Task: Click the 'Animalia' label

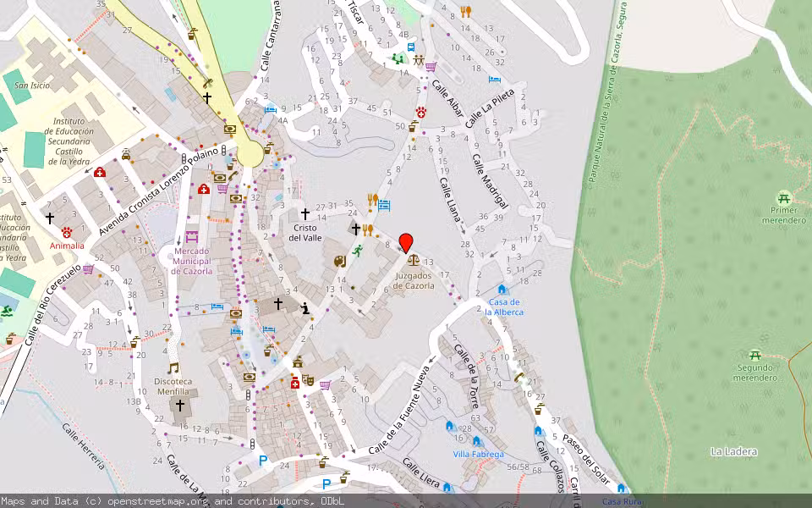Action: coord(67,246)
